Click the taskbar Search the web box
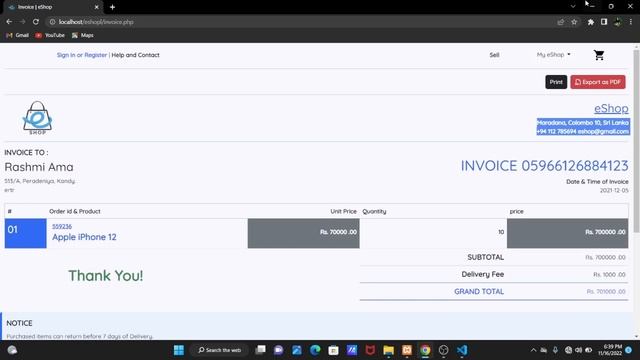This screenshot has width=640, height=360. point(220,350)
